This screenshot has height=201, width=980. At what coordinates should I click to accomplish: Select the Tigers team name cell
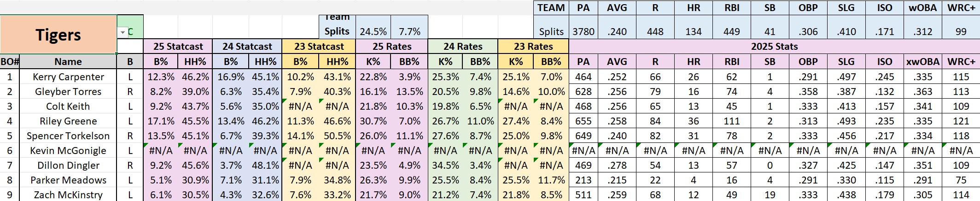[58, 35]
